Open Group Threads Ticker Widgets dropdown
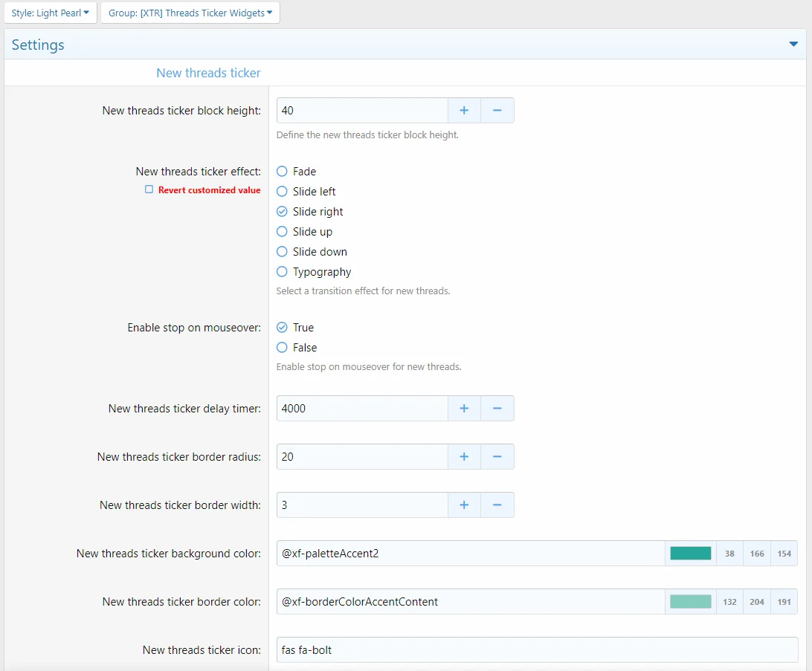This screenshot has width=812, height=671. (x=190, y=13)
